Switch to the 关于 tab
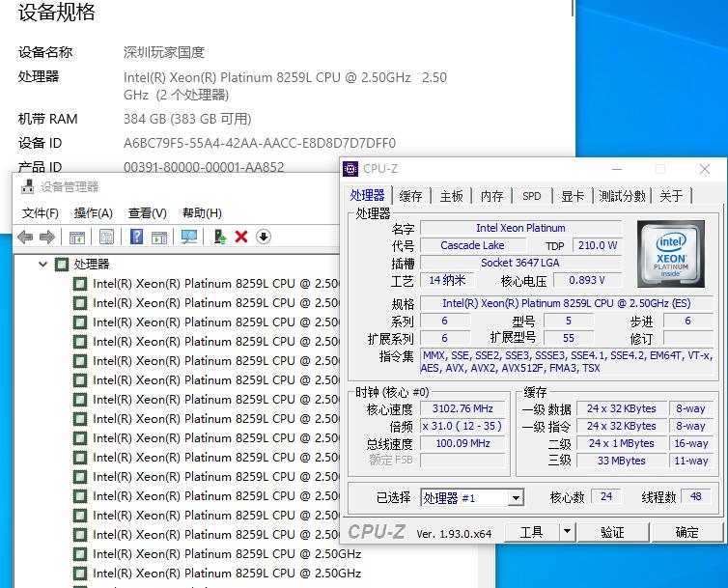The image size is (728, 588). (x=671, y=196)
